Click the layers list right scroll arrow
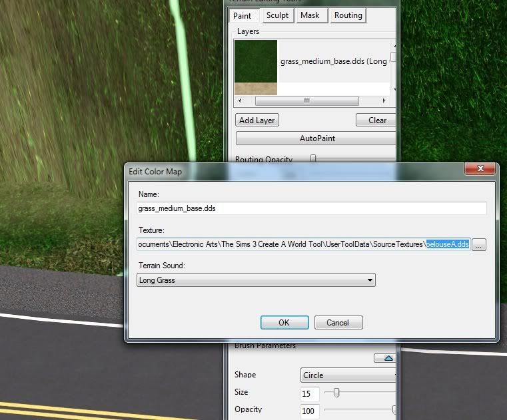Viewport: 507px width, 420px height. [384, 101]
